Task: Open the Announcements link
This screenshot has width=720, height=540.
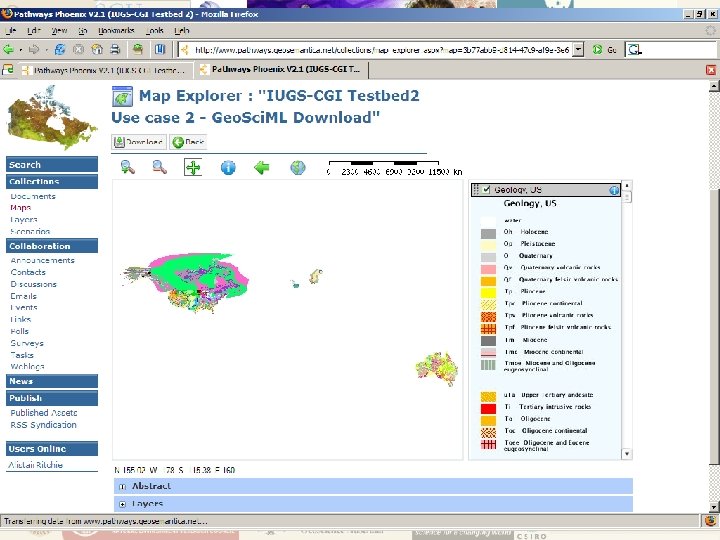Action: click(42, 260)
